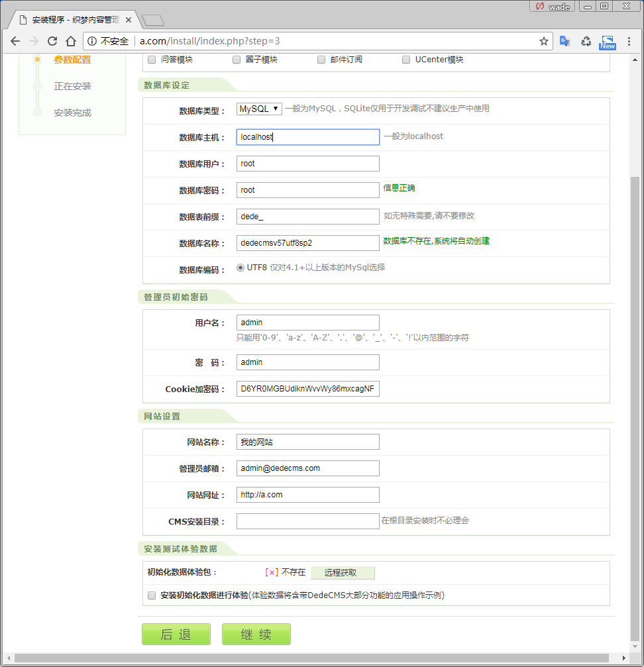Check 安装初始化数据进行体验 option
Image resolution: width=644 pixels, height=667 pixels.
pos(151,595)
